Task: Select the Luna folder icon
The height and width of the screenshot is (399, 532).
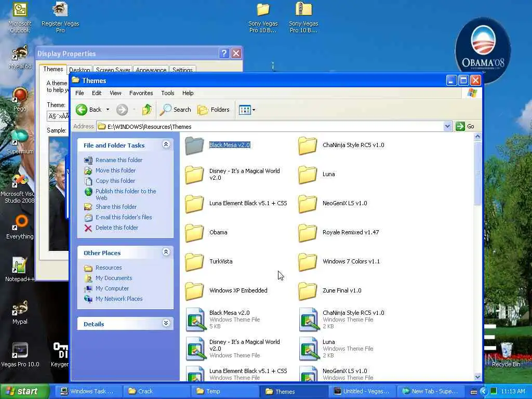Action: 308,175
